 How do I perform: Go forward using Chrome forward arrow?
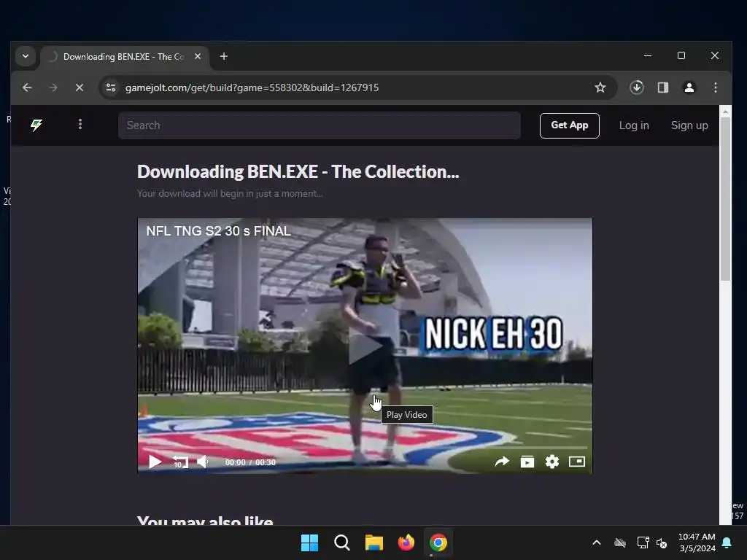(x=53, y=87)
